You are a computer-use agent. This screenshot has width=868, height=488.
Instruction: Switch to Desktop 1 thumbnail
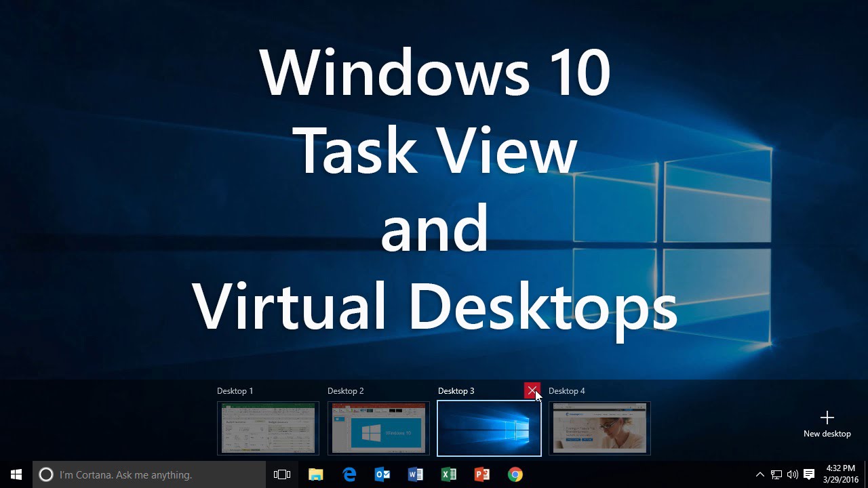coord(268,428)
